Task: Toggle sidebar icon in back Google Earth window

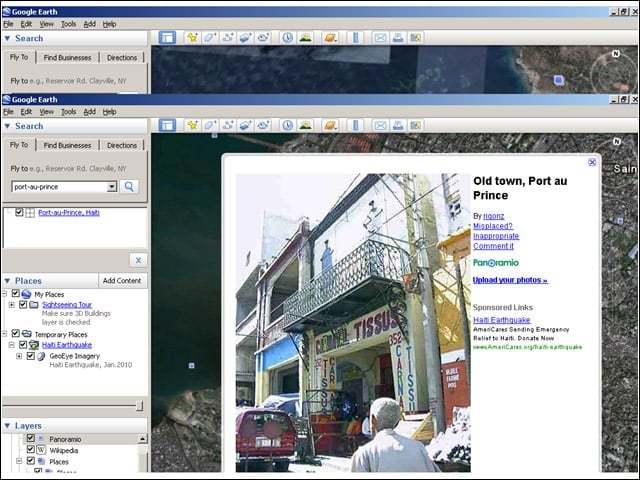Action: coord(167,38)
